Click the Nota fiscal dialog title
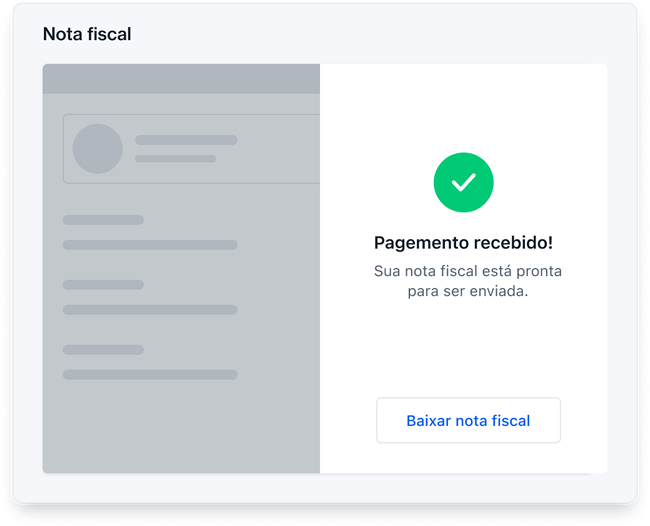 [87, 34]
